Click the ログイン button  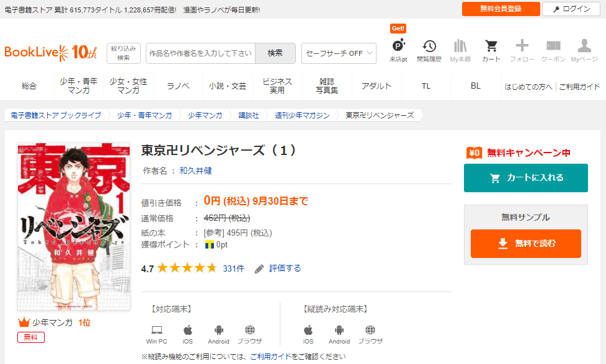pyautogui.click(x=571, y=9)
